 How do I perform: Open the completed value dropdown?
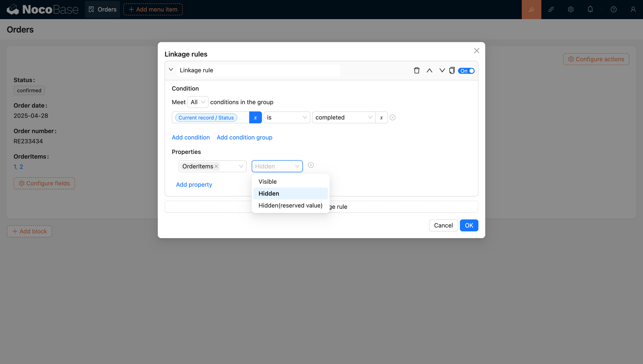click(343, 118)
